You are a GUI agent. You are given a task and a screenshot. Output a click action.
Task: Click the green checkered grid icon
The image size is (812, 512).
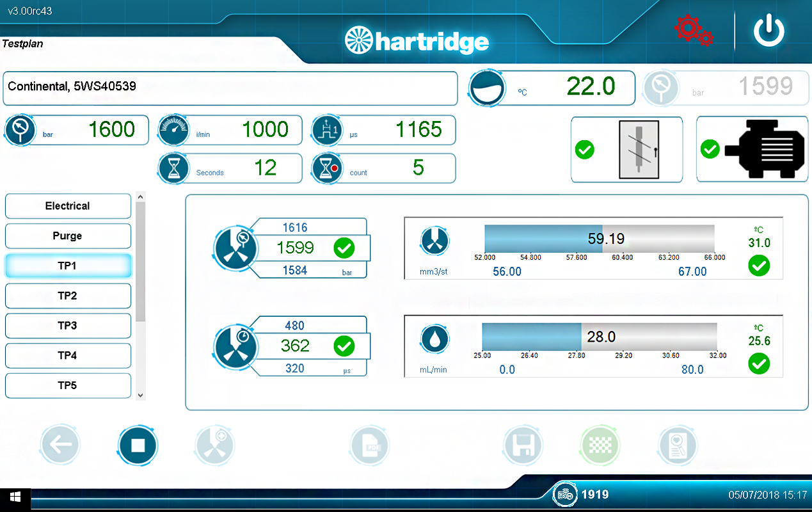pyautogui.click(x=600, y=444)
